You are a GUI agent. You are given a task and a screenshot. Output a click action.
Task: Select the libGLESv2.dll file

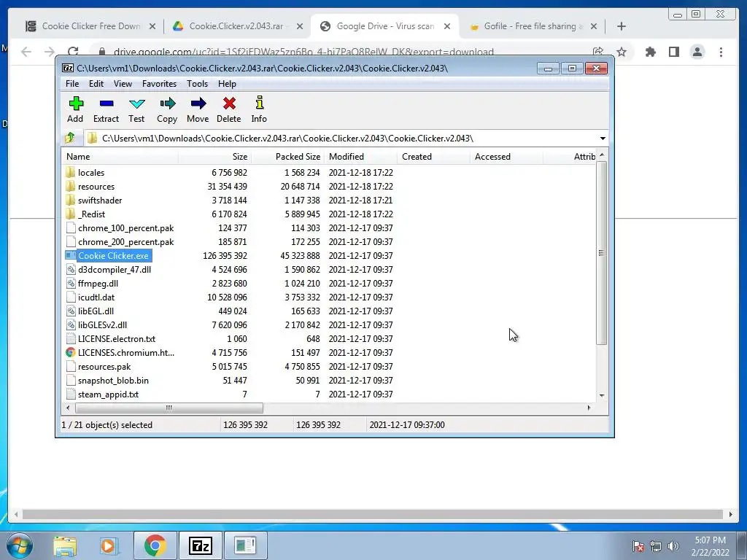102,324
